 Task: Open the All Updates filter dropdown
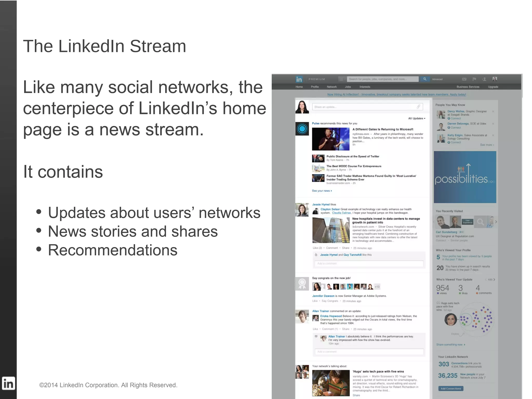(417, 118)
